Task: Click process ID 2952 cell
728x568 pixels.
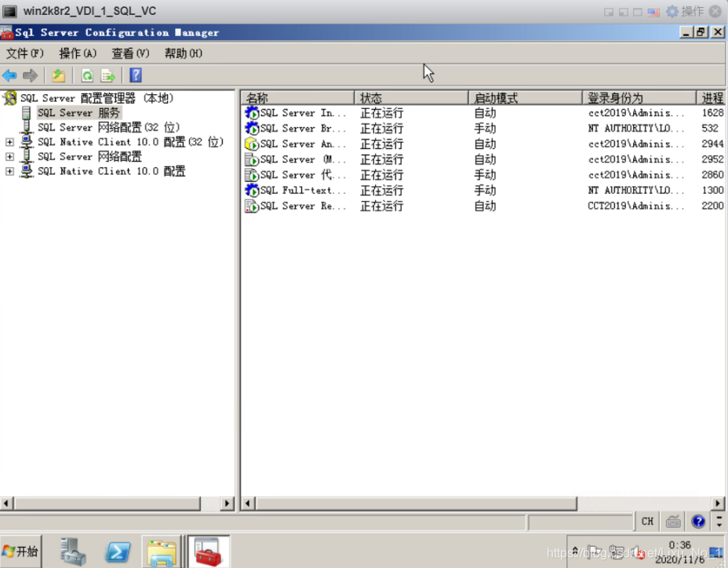Action: pyautogui.click(x=712, y=159)
